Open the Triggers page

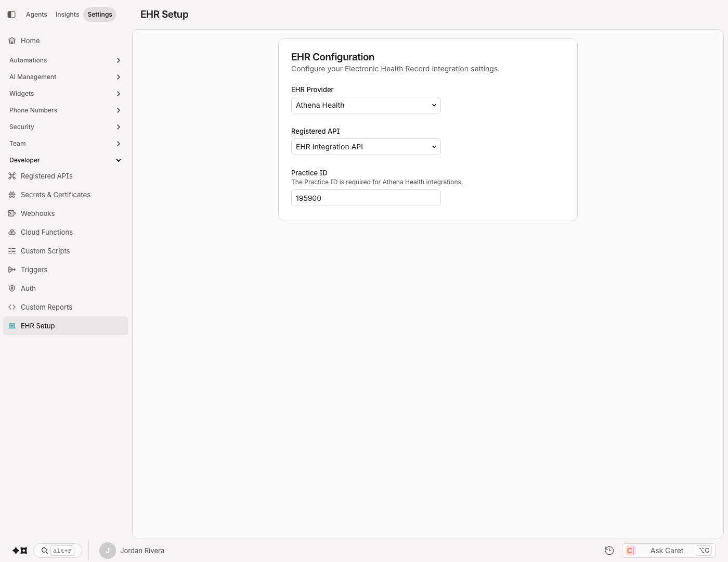(x=66, y=270)
